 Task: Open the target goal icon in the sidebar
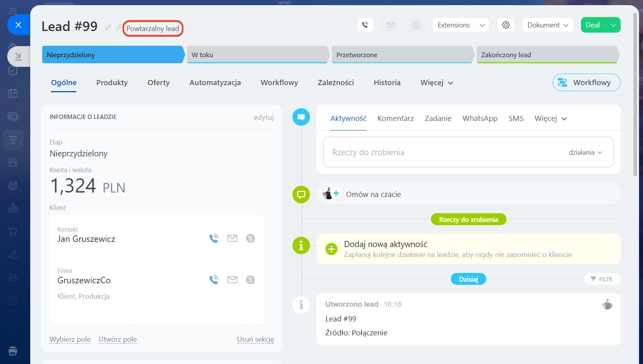coord(13,185)
